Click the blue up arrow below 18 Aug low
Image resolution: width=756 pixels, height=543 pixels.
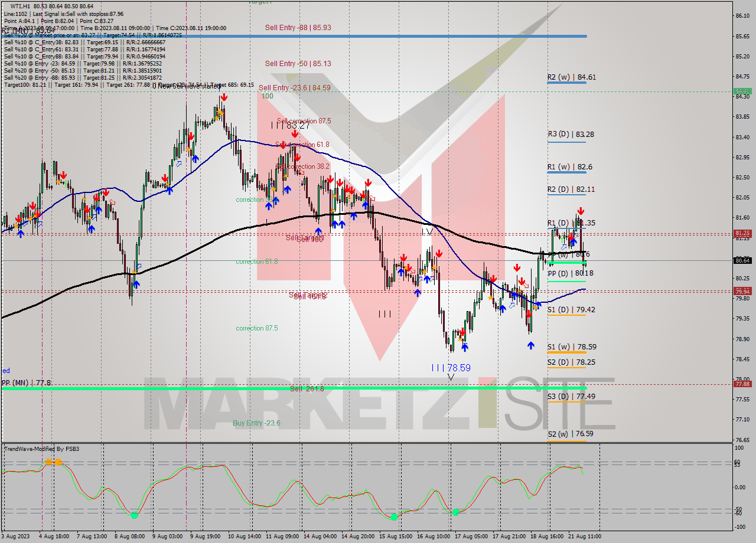(x=531, y=345)
